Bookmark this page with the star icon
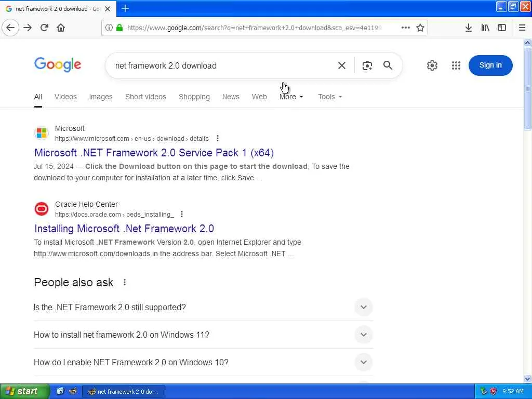The image size is (532, 399). click(x=420, y=28)
